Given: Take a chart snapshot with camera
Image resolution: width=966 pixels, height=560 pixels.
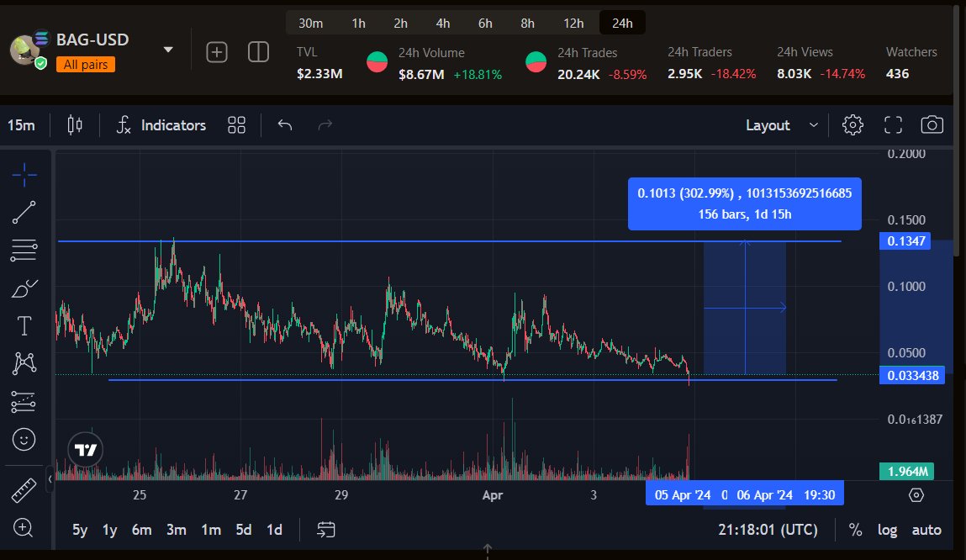Looking at the screenshot, I should 932,125.
